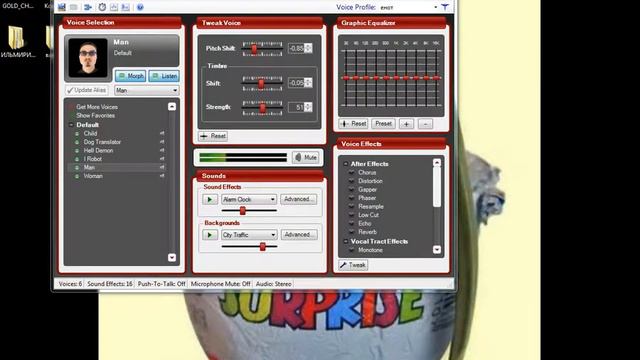Collapse the Vocal Tract Effects group
Image resolution: width=640 pixels, height=360 pixels.
(346, 242)
